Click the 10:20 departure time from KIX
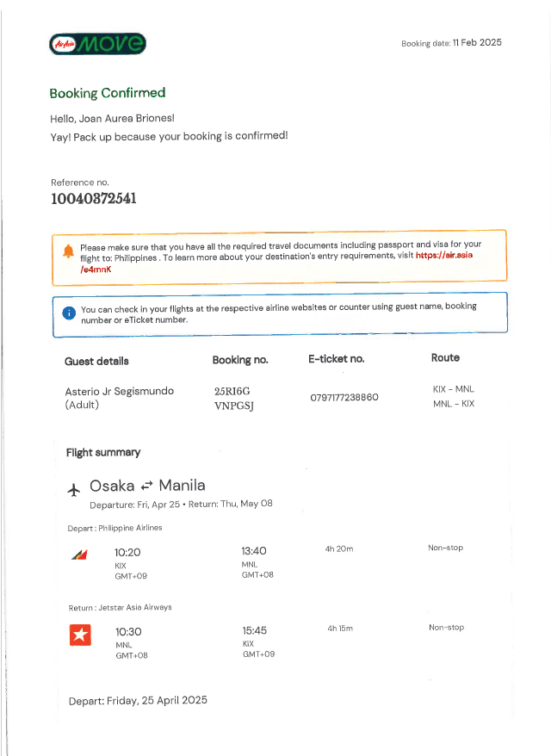The height and width of the screenshot is (756, 551). pyautogui.click(x=127, y=552)
